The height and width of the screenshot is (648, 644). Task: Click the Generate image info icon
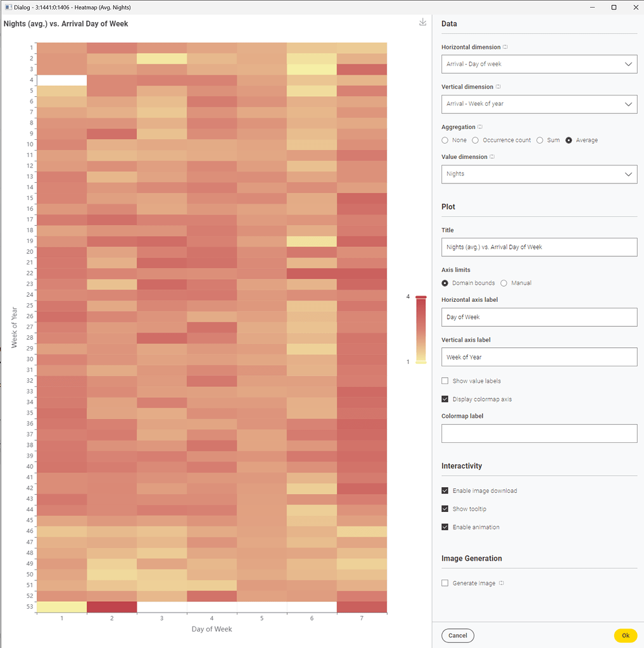500,583
